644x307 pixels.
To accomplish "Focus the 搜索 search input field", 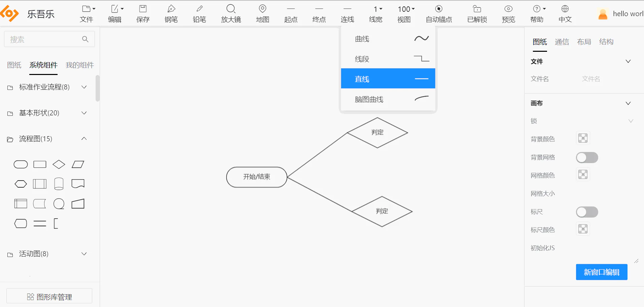I will pos(49,39).
